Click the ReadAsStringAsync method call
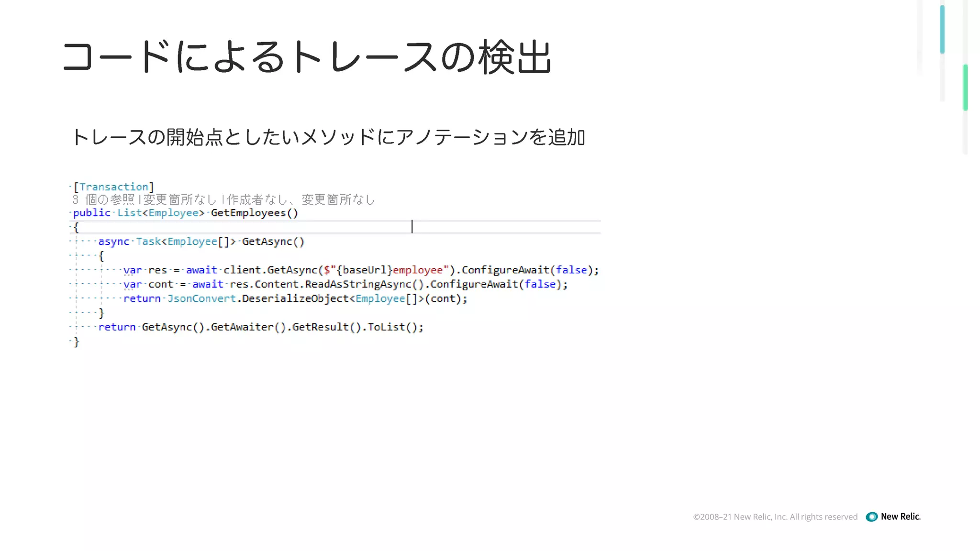980x551 pixels. [x=358, y=285]
